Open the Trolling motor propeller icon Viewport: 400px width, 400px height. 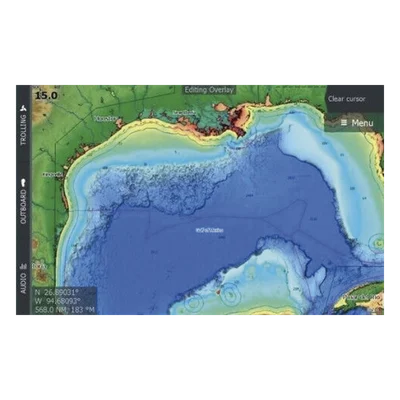click(x=23, y=108)
